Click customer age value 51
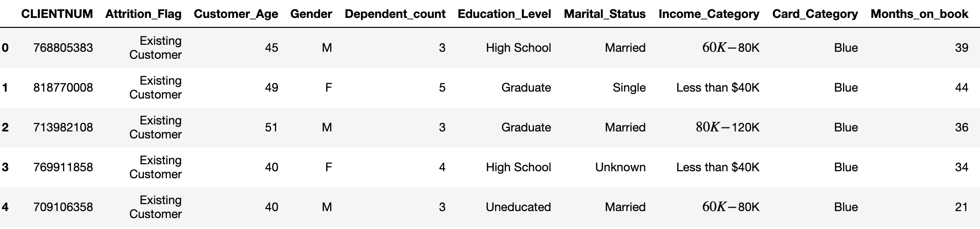 (271, 127)
